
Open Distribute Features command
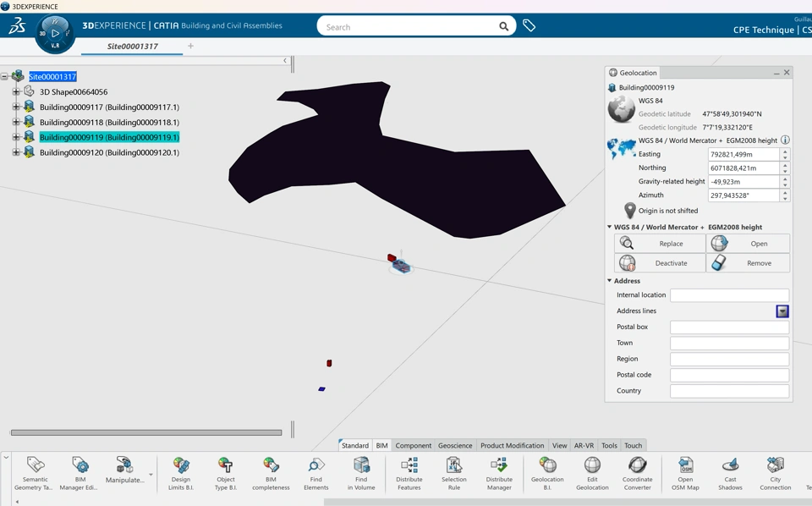[x=409, y=473]
